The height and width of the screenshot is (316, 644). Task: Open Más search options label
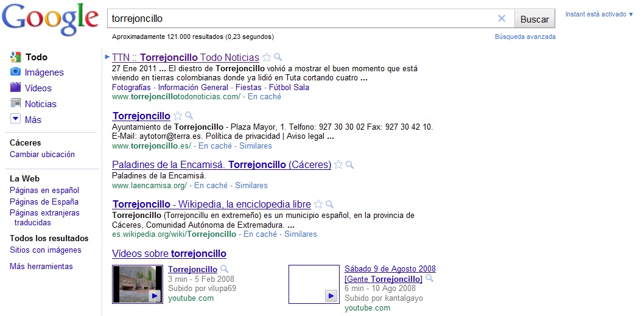coord(33,120)
